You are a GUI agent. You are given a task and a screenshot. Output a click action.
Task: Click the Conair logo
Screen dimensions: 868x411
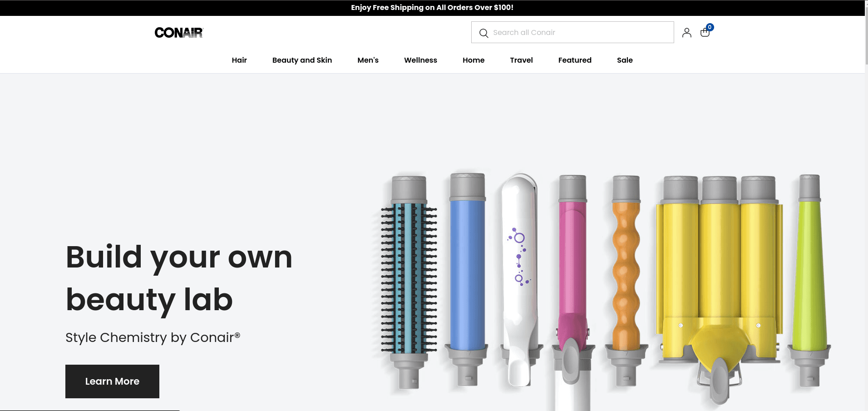pyautogui.click(x=179, y=33)
